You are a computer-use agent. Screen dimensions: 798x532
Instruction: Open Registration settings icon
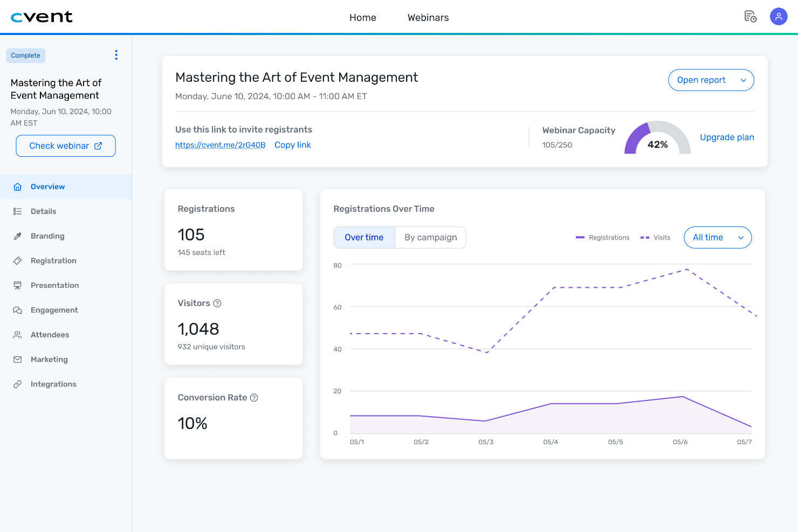point(18,260)
